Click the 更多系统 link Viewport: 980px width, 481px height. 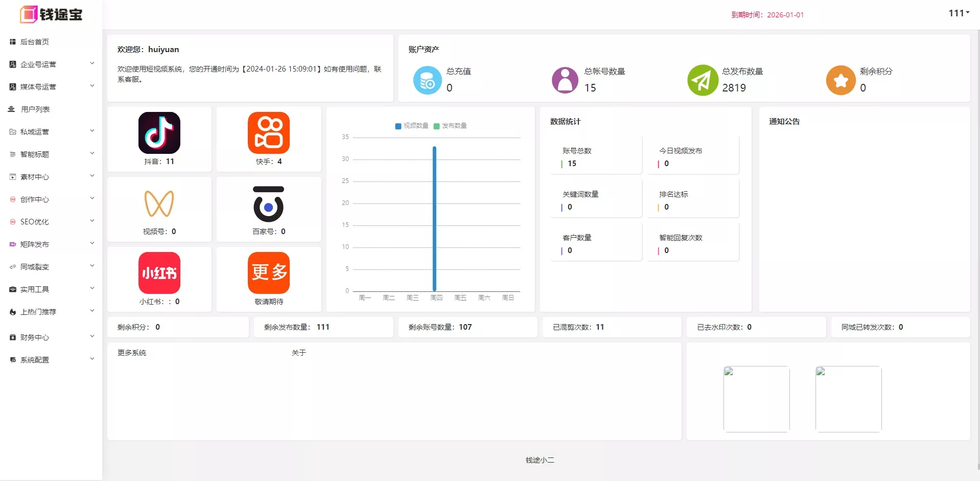pyautogui.click(x=132, y=353)
